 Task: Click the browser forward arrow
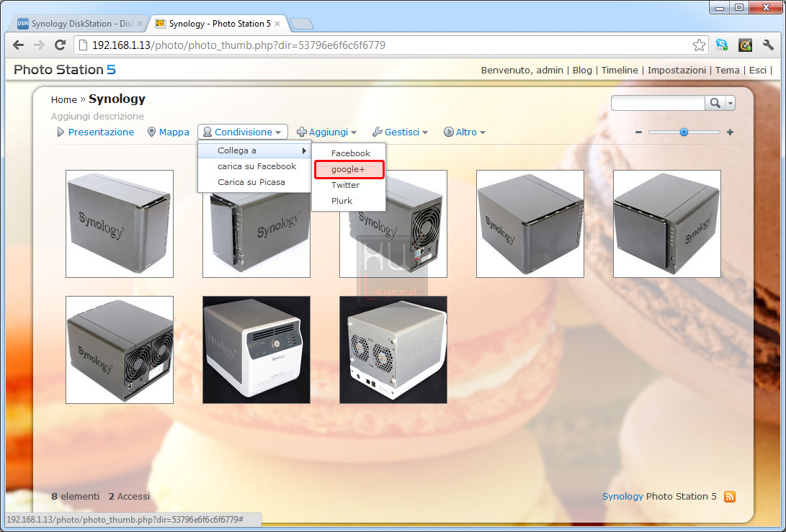(39, 45)
